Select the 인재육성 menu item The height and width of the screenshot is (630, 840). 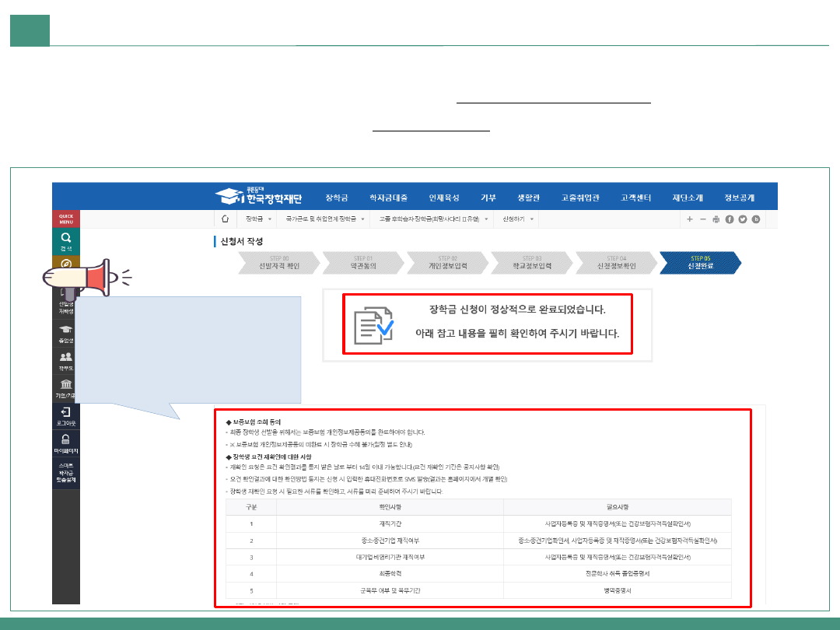click(443, 197)
